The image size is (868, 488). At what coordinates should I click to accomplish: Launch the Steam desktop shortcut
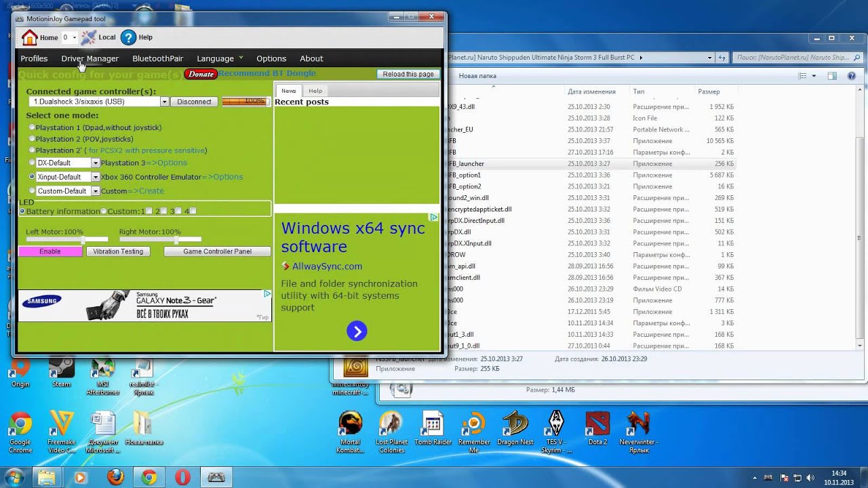point(62,371)
